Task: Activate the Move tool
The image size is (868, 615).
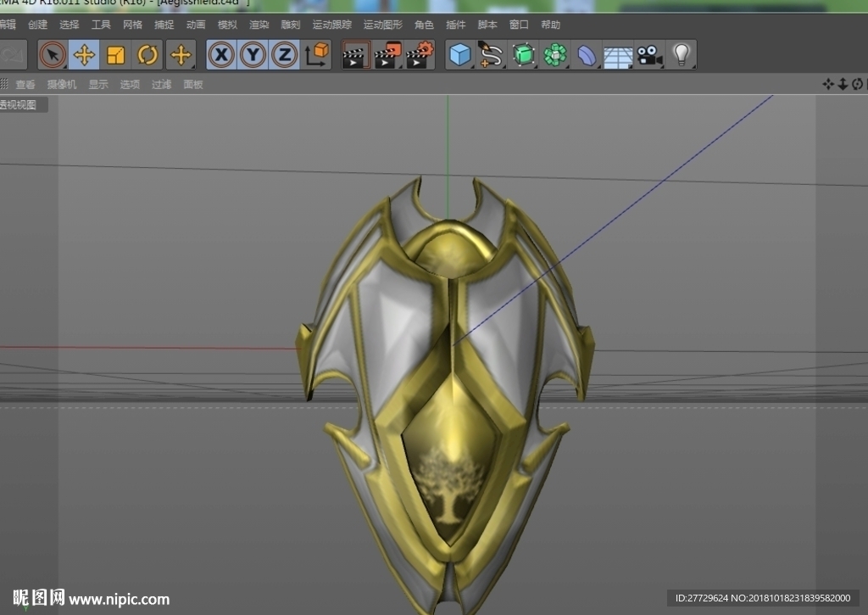Action: point(84,55)
